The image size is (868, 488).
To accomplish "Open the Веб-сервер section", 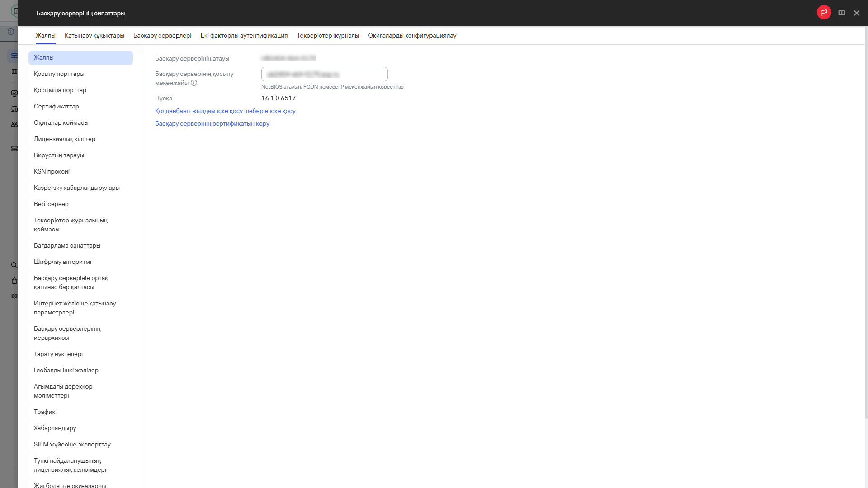I will point(51,204).
